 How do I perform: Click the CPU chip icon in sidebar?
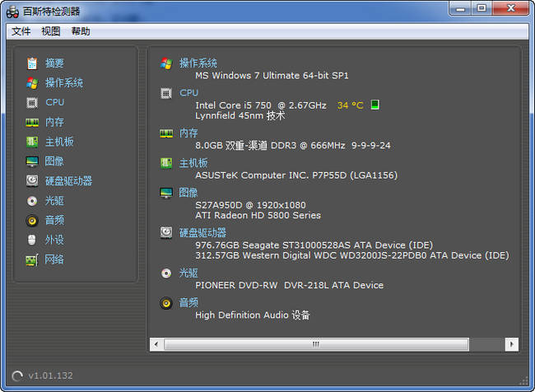pyautogui.click(x=32, y=102)
